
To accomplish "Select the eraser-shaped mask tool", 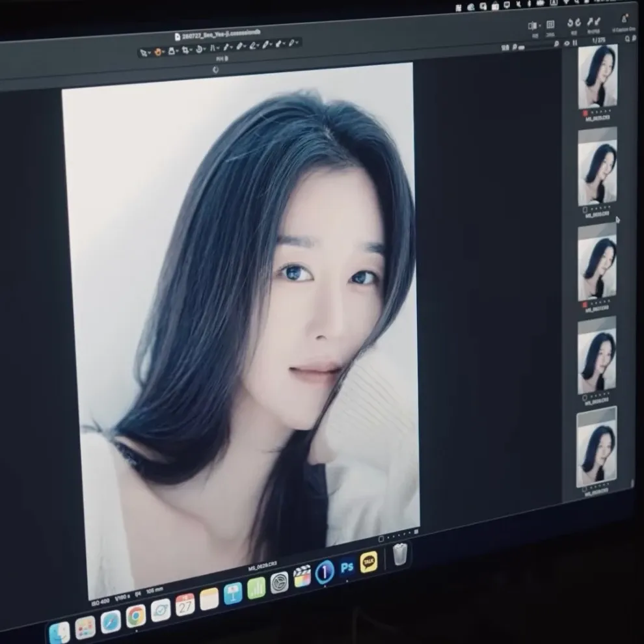I will point(252,46).
